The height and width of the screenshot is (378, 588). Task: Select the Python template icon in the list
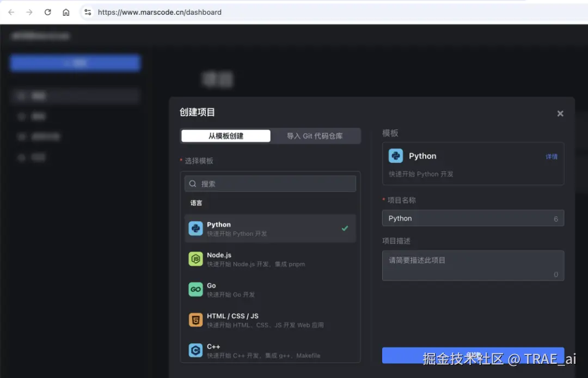tap(196, 228)
